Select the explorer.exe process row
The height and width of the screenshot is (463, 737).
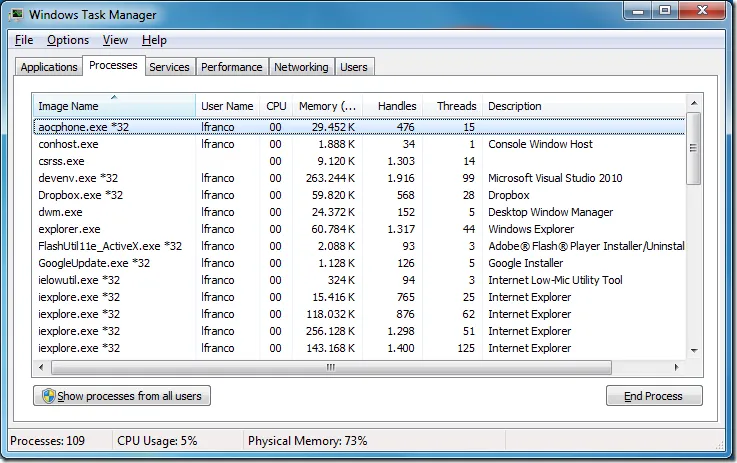[69, 229]
